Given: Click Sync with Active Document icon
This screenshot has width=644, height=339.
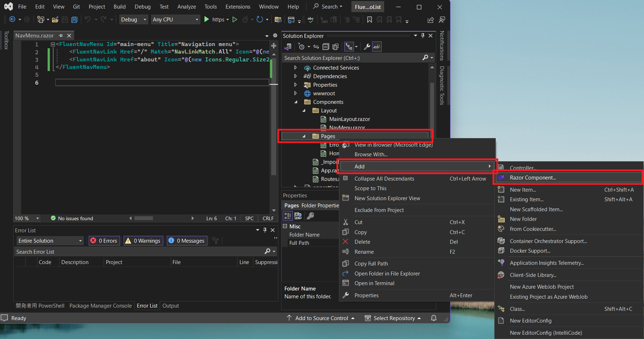Looking at the screenshot, I should click(x=316, y=47).
